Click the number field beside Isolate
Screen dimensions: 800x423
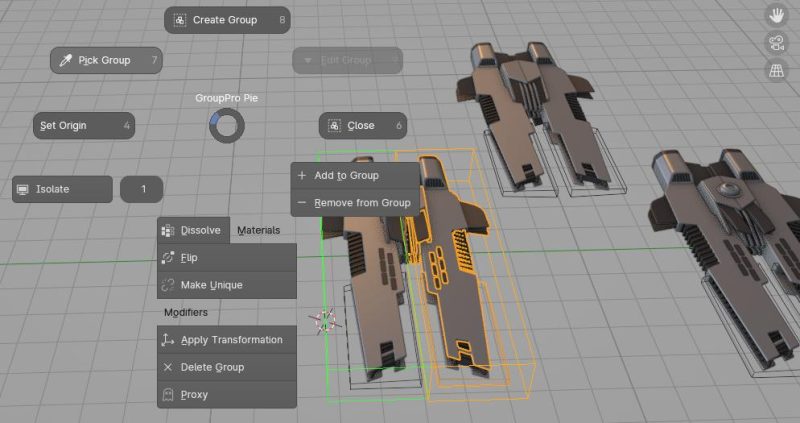[x=142, y=189]
